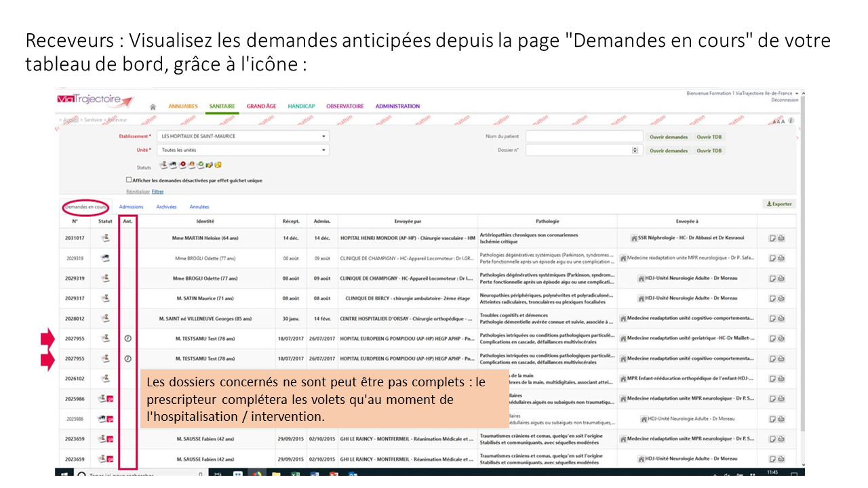
Task: Open the note icon on M. SATIN row
Action: tap(772, 298)
